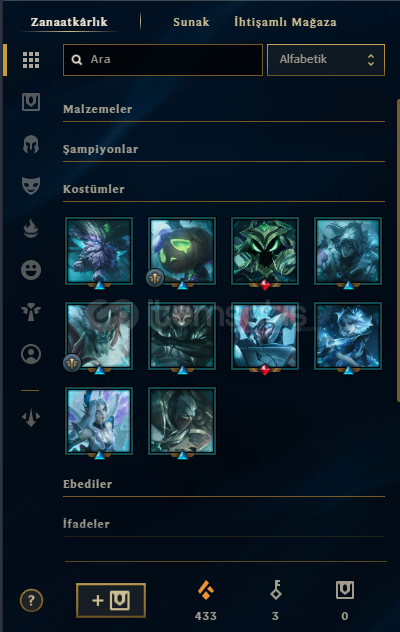Select the all-items grid filter icon
Screen dimensions: 400x632
click(31, 60)
